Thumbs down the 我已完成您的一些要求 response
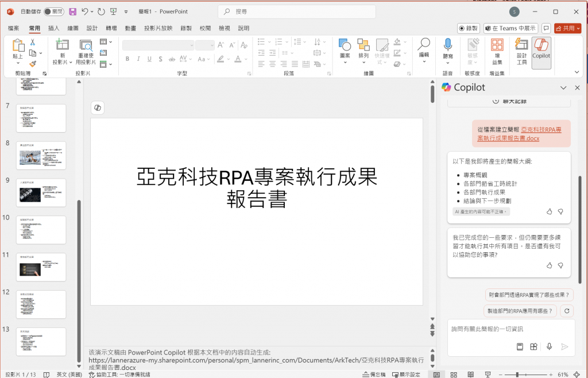This screenshot has height=378, width=588. tap(560, 265)
